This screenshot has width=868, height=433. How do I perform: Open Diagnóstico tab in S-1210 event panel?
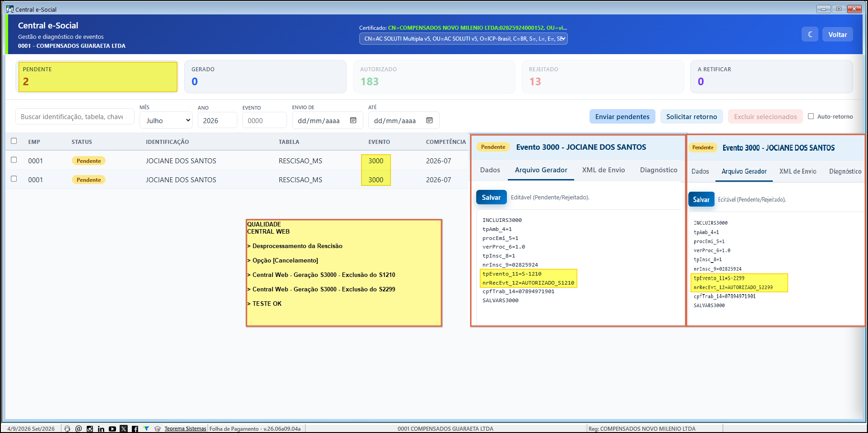coord(659,170)
